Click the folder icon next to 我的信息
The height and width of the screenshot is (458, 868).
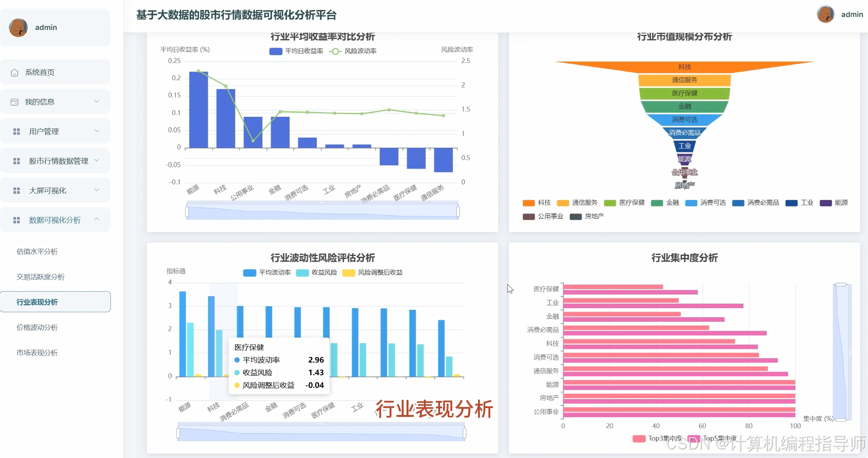[15, 101]
